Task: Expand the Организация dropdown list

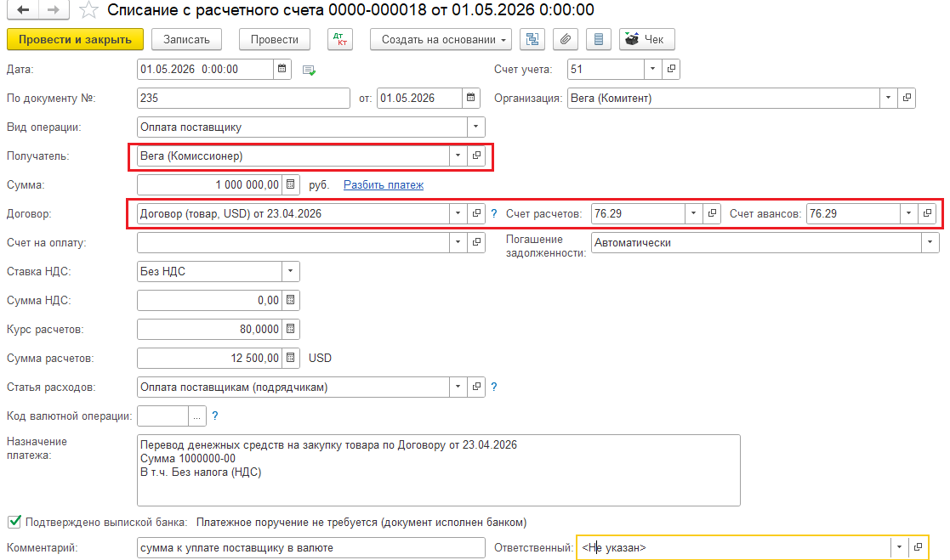Action: [888, 98]
